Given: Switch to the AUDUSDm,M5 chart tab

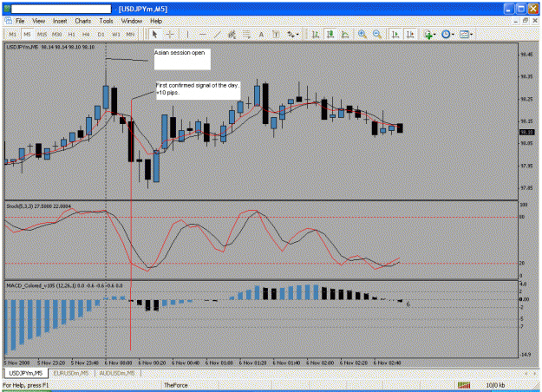Looking at the screenshot, I should (117, 373).
